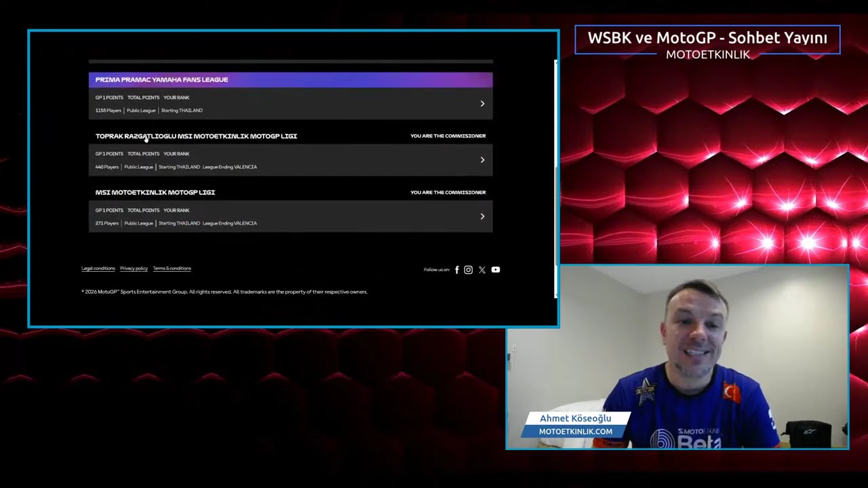This screenshot has width=868, height=488.
Task: Click 'GP 1 POINTS' in the MSI league row
Action: [109, 210]
